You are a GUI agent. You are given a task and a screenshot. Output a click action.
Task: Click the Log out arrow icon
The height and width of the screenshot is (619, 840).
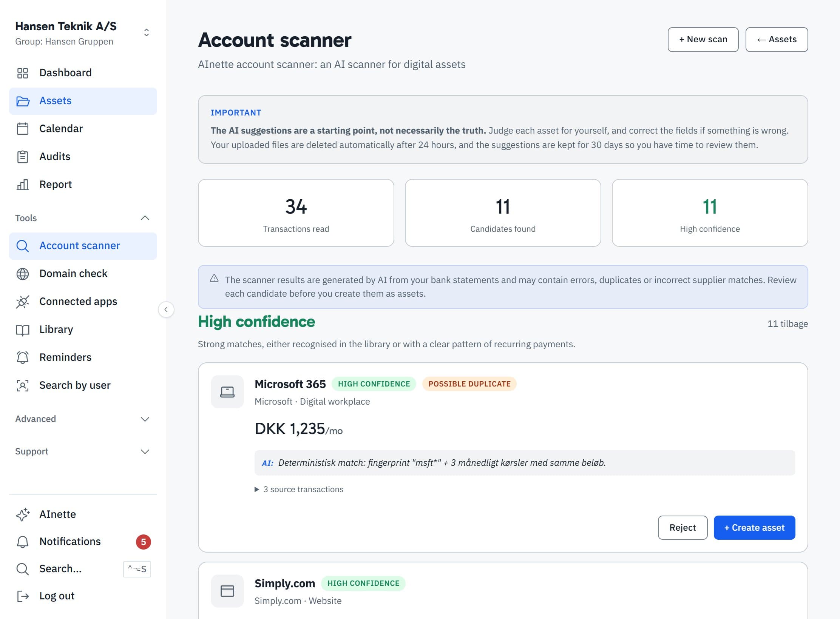tap(23, 596)
